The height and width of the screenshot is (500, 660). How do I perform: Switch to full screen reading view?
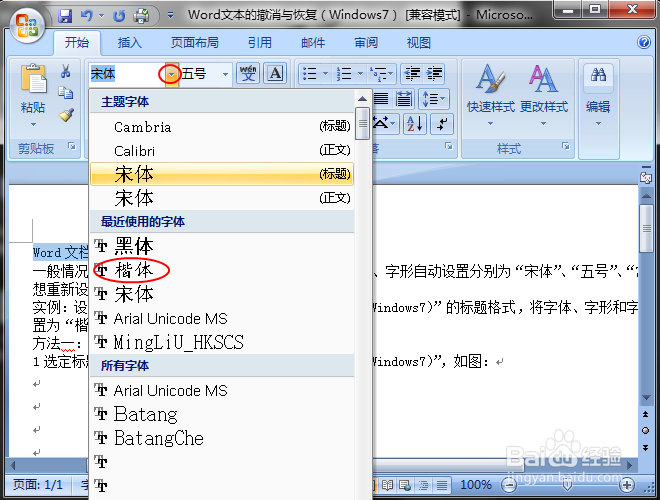[387, 485]
